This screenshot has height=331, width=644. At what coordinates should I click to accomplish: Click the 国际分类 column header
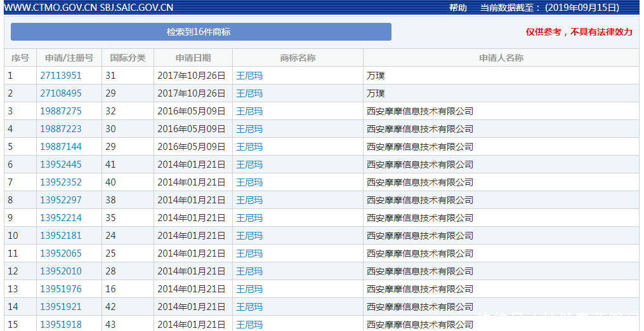(128, 58)
